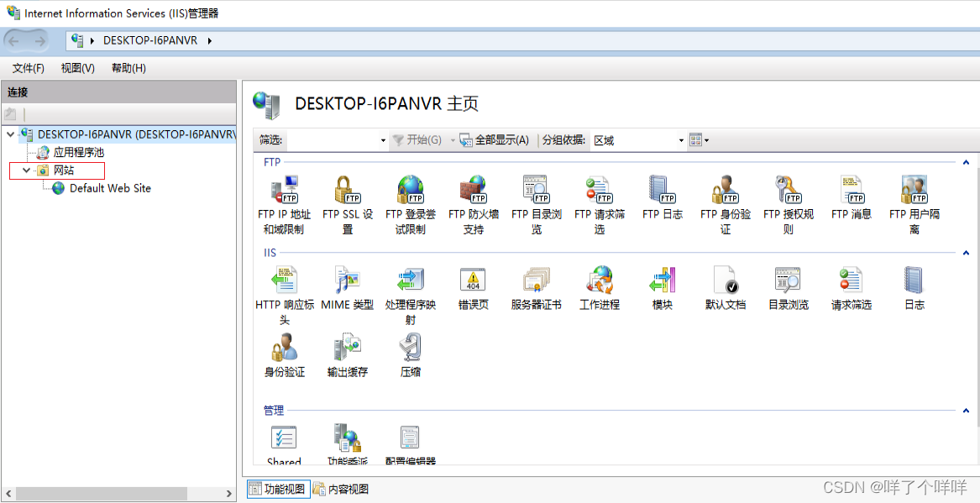Screen dimensions: 980x503
Task: Open feature delegation (功能委派)
Action: [x=348, y=445]
